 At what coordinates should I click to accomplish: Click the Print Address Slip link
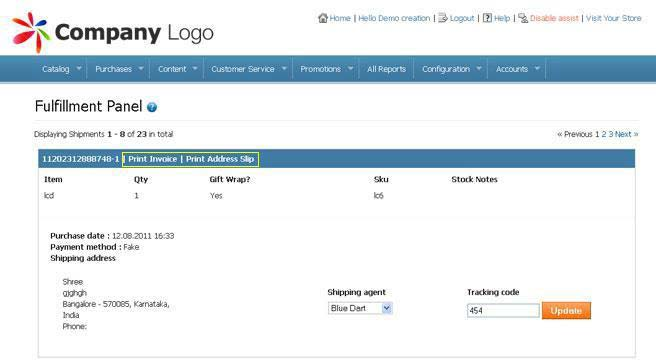coord(220,159)
